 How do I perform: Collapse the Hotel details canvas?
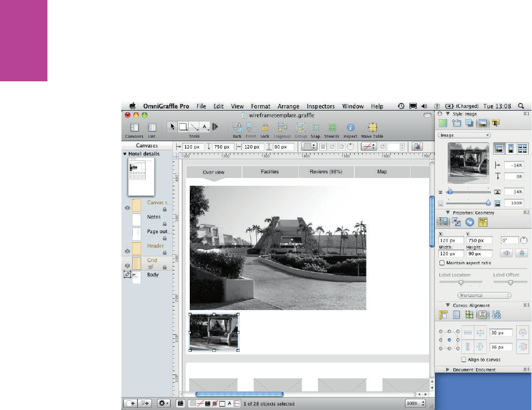(124, 154)
